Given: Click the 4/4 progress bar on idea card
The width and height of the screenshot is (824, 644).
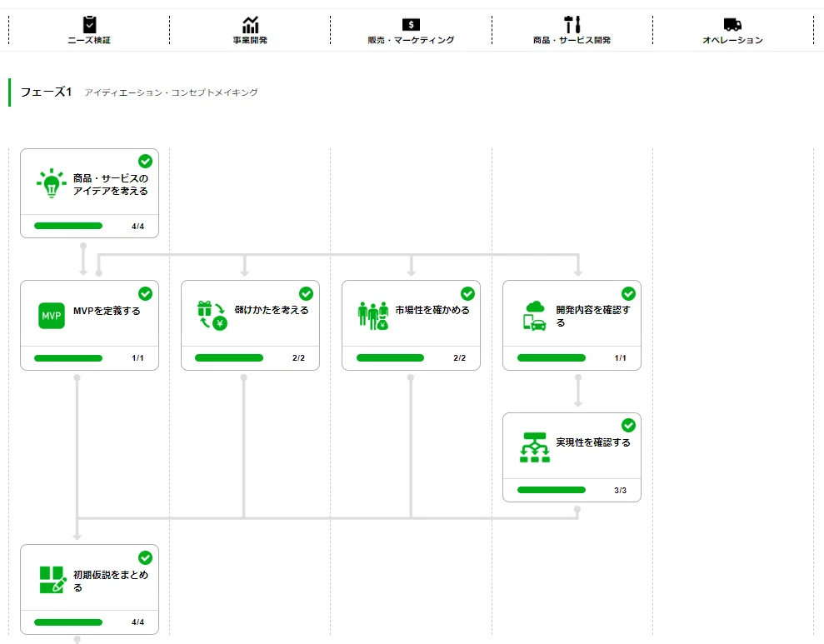Looking at the screenshot, I should click(x=68, y=226).
